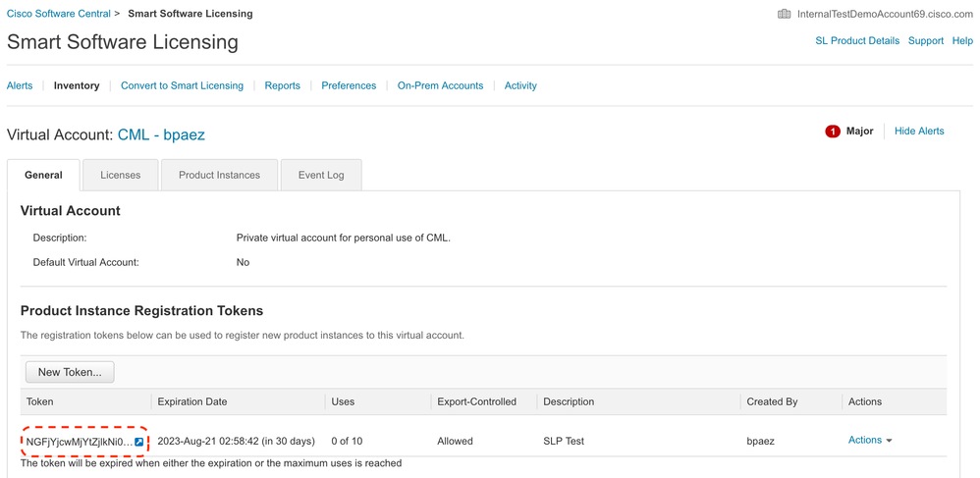Click the New Token button
980x478 pixels.
pos(70,372)
